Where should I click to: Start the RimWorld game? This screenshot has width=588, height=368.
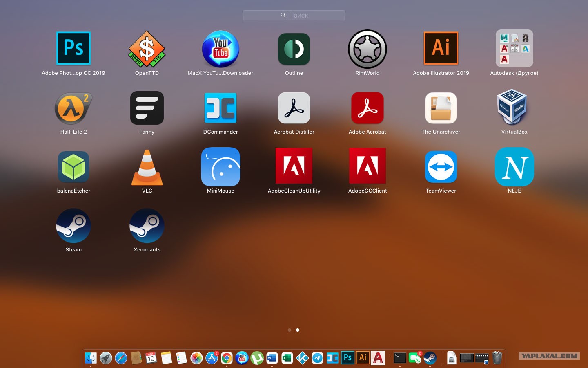pos(367,49)
